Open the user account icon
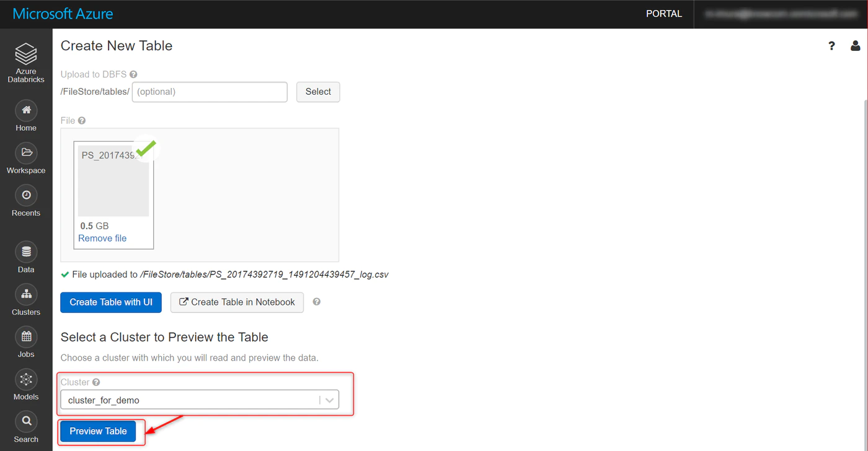 point(856,46)
